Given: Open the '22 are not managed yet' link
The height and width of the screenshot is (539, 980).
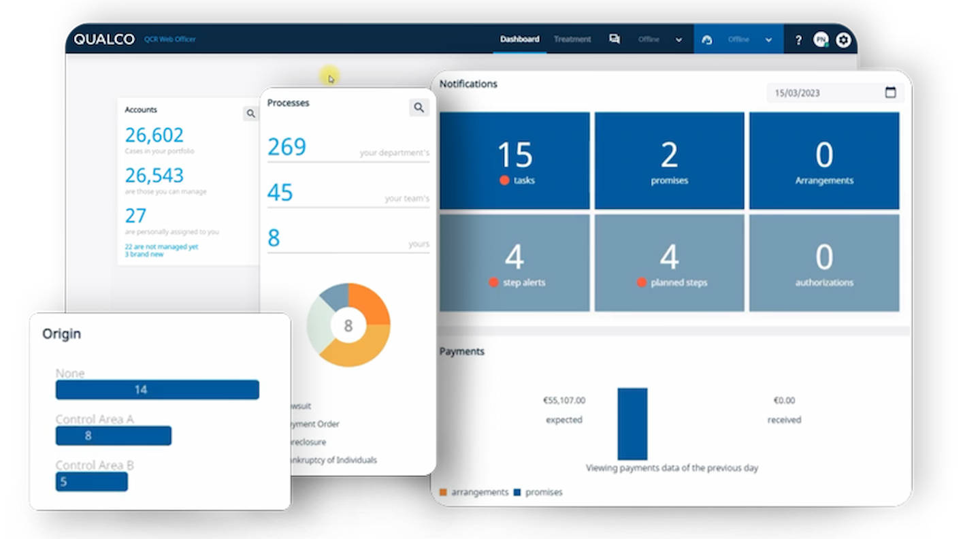Looking at the screenshot, I should (161, 246).
